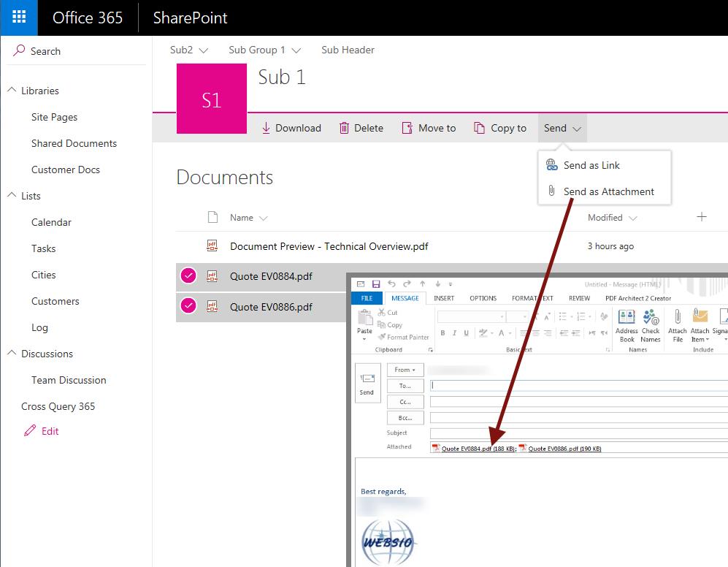Screen dimensions: 728x567
Task: Open Cross Query 365 link
Action: 58,406
